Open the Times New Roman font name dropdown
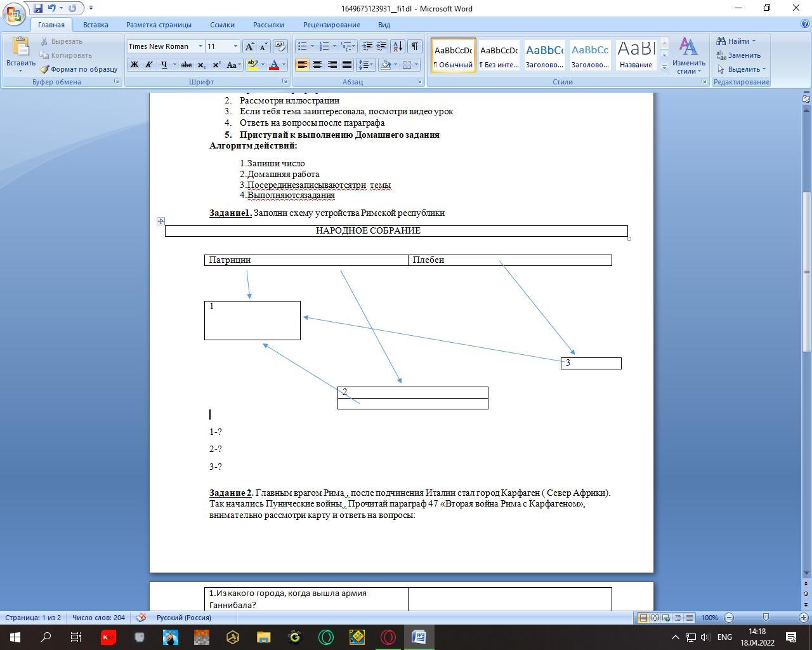The height and width of the screenshot is (650, 812). coord(200,46)
